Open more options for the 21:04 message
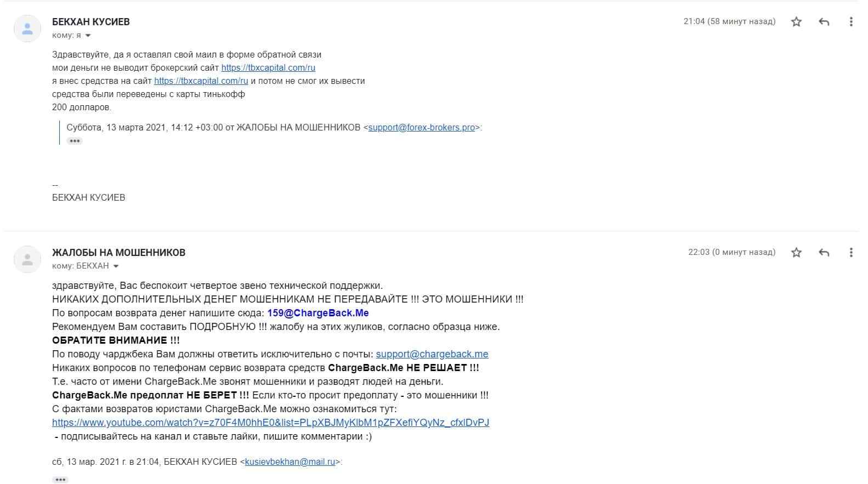The height and width of the screenshot is (484, 868). 851,22
